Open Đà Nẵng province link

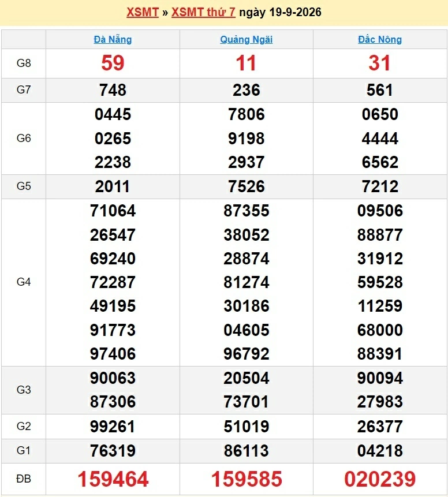pos(113,40)
